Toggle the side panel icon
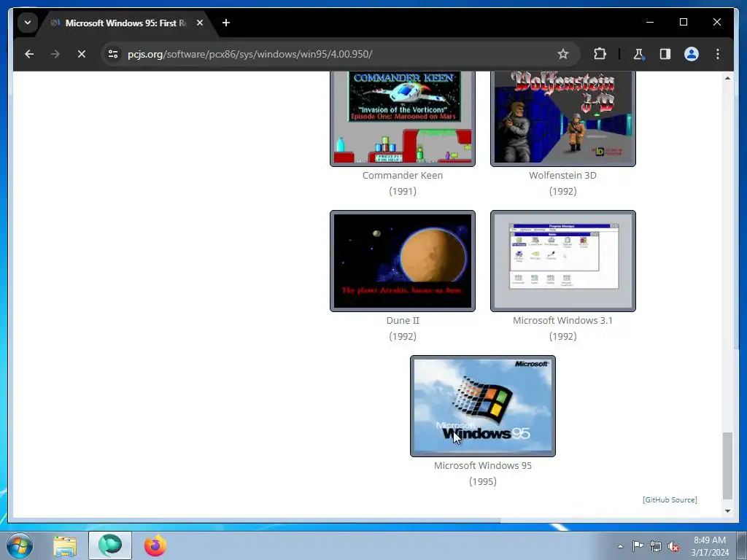Viewport: 747px width, 560px height. tap(665, 54)
